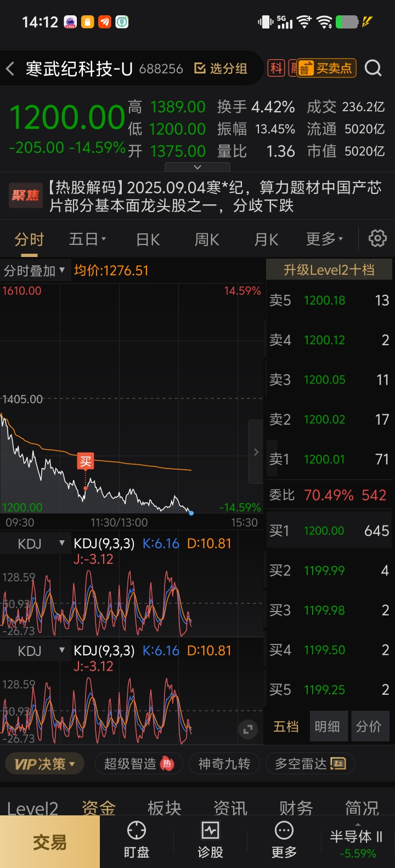Open the 简况 company profile tab
395x868 pixels.
(362, 808)
